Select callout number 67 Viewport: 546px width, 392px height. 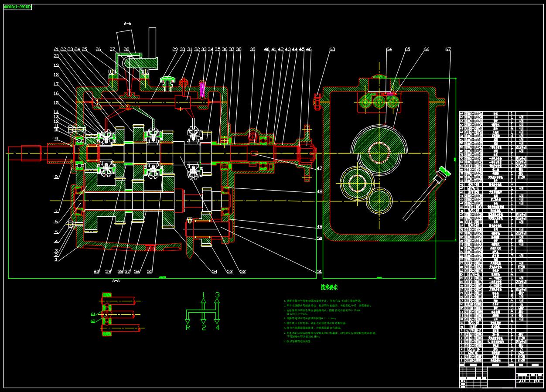tap(448, 50)
